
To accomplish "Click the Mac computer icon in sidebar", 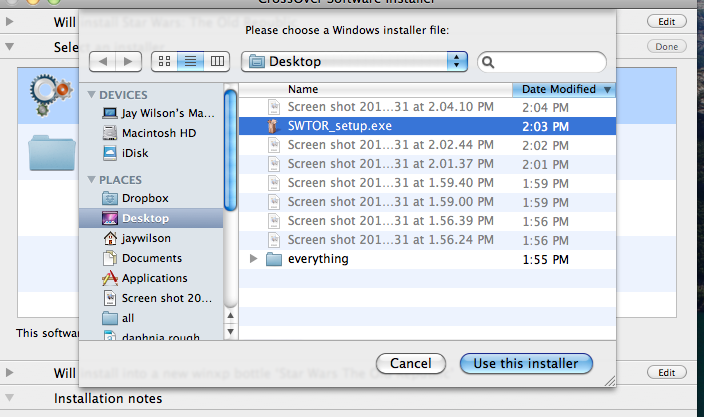I will 110,113.
